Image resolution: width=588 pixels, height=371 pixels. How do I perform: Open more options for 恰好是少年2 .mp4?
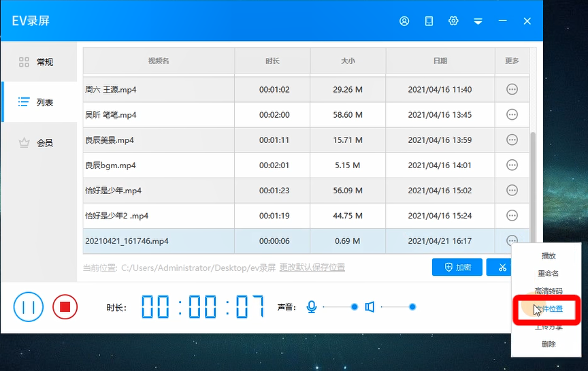(512, 215)
